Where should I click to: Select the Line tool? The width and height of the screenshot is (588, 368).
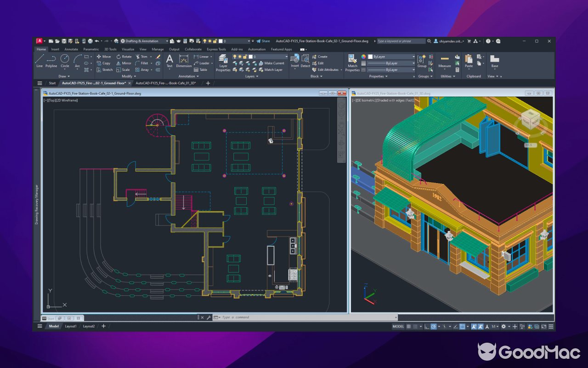(x=39, y=60)
